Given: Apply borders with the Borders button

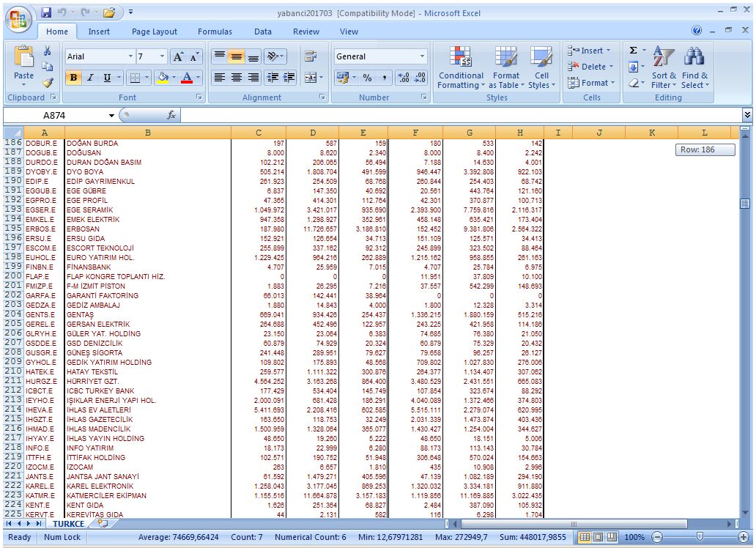Looking at the screenshot, I should (x=135, y=78).
